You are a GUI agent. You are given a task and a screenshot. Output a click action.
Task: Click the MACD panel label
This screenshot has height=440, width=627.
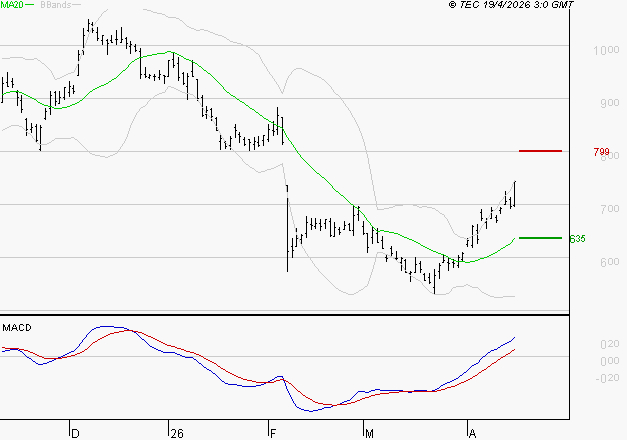pos(17,328)
